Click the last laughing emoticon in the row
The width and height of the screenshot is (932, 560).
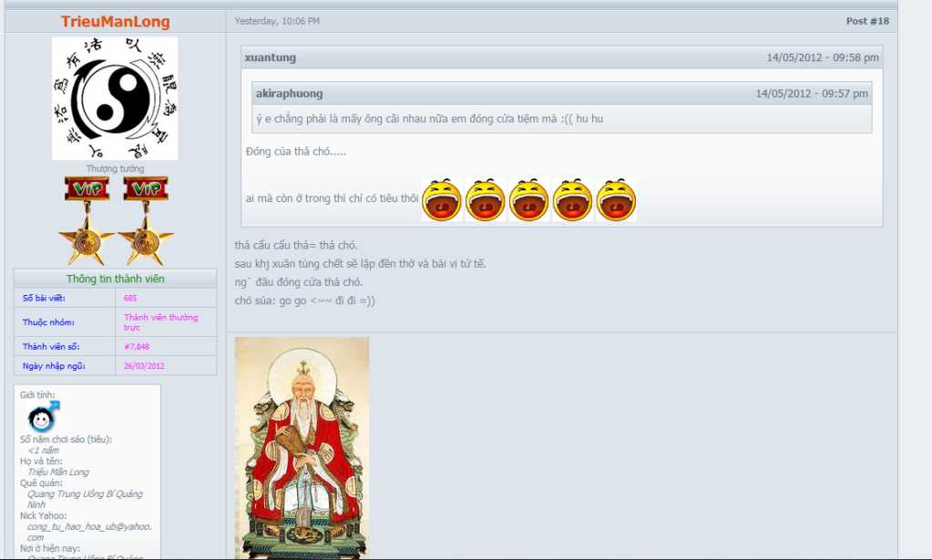point(617,199)
